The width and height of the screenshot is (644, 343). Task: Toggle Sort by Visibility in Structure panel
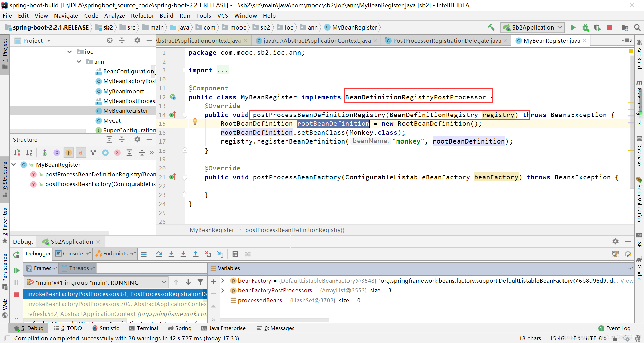coord(17,153)
